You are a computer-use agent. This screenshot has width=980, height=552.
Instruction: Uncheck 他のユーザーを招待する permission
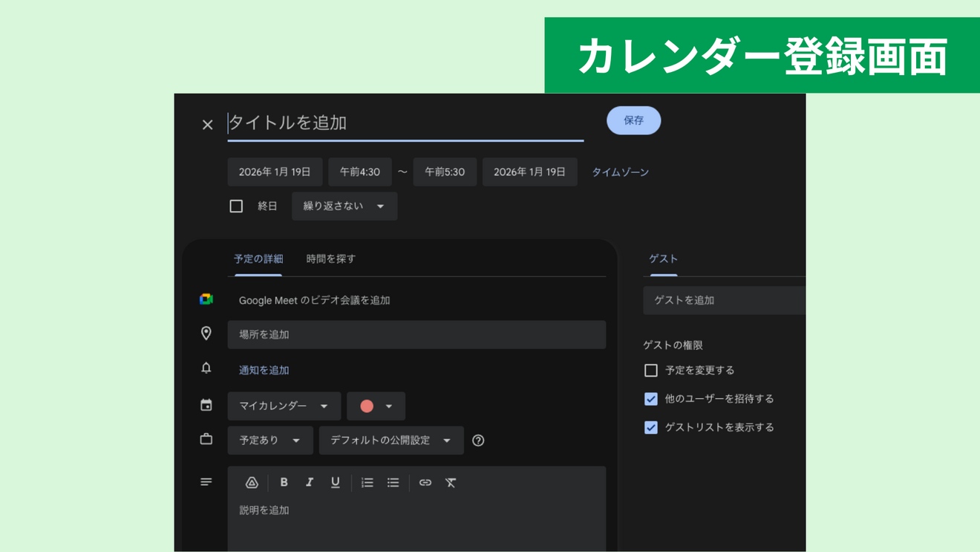[x=651, y=399]
